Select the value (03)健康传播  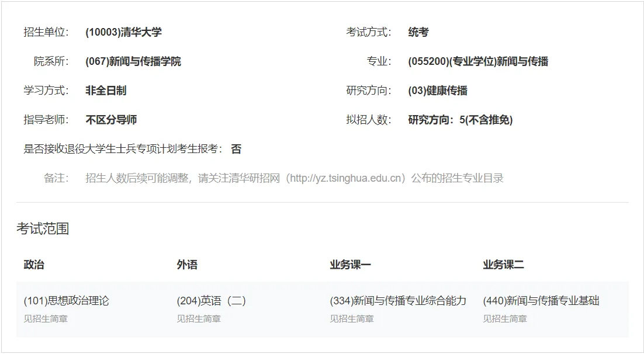click(438, 91)
